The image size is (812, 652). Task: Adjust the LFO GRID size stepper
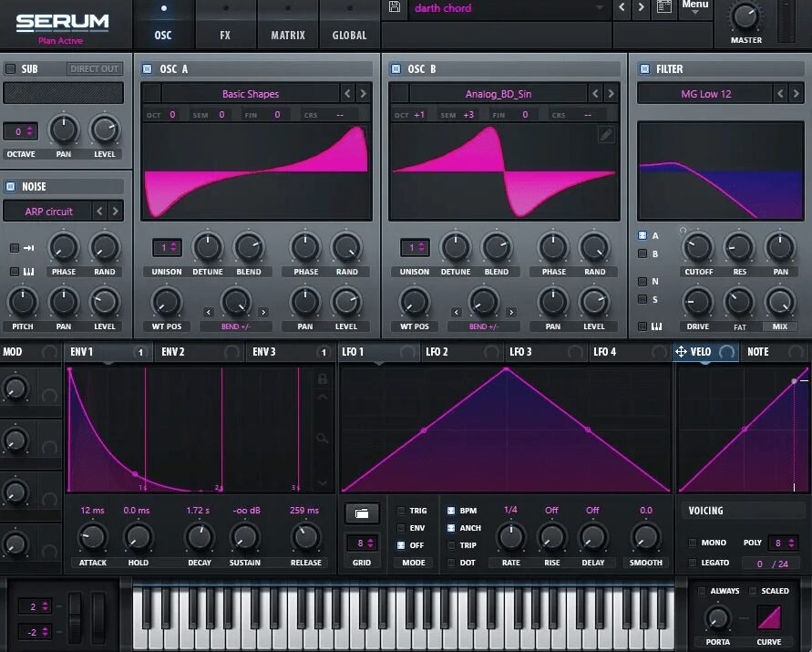point(363,543)
